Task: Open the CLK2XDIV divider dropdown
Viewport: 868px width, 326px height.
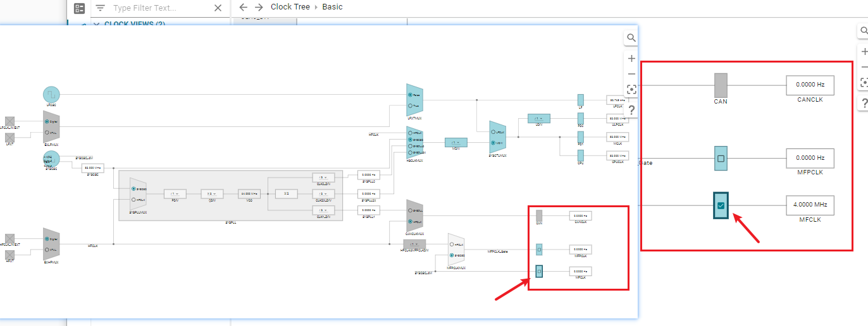Action: coord(322,193)
